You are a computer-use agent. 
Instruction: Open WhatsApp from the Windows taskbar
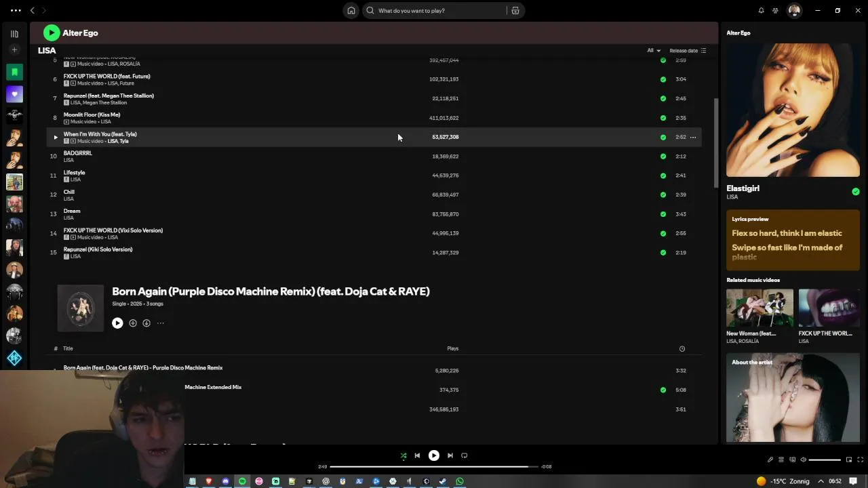point(460,481)
